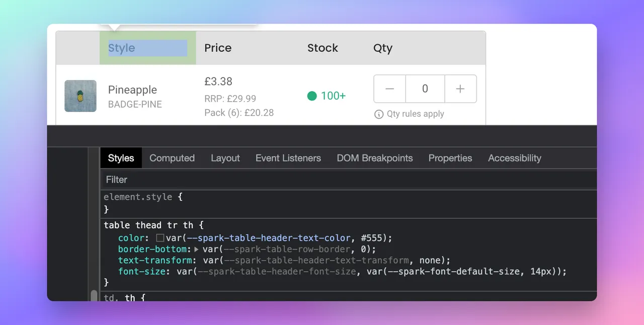This screenshot has height=325, width=644.
Task: Click the info icon beside Qty rules apply
Action: pyautogui.click(x=378, y=114)
